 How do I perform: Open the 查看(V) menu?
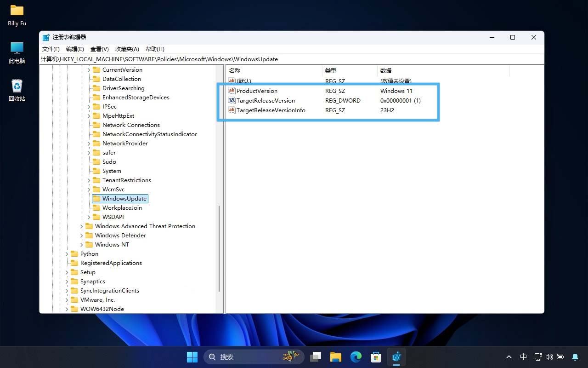99,49
